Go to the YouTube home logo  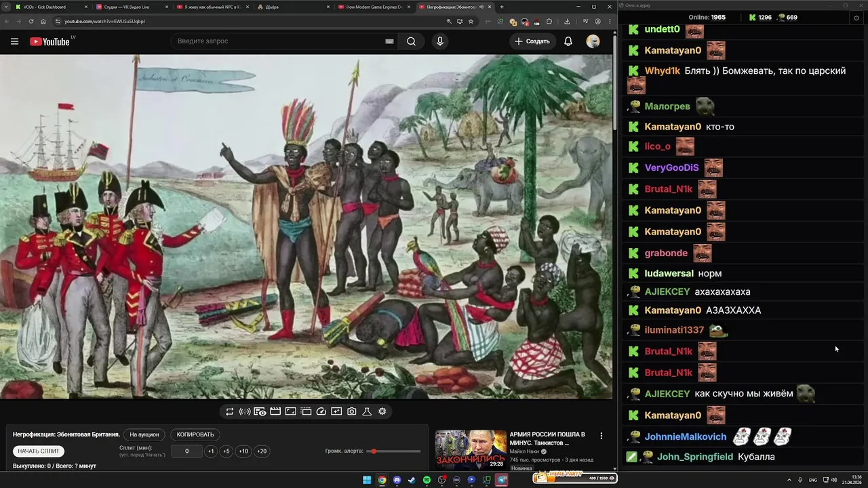pyautogui.click(x=50, y=41)
